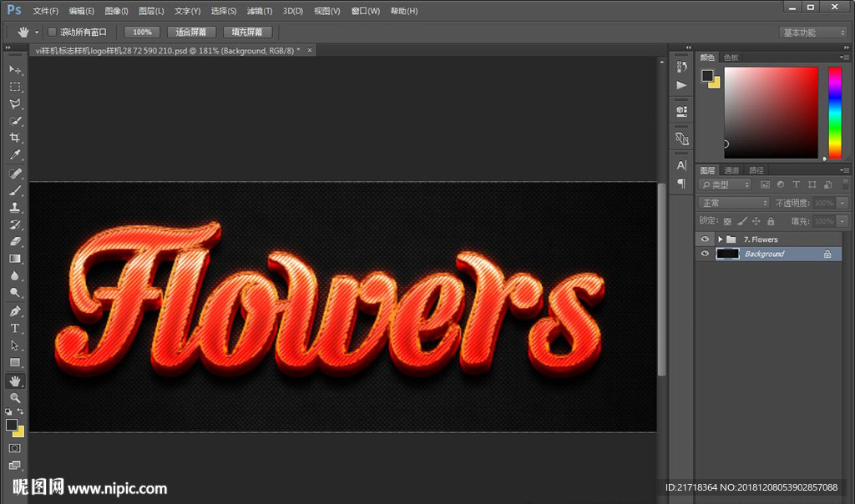Select the Zoom magnifier tool
This screenshot has width=855, height=504.
15,398
